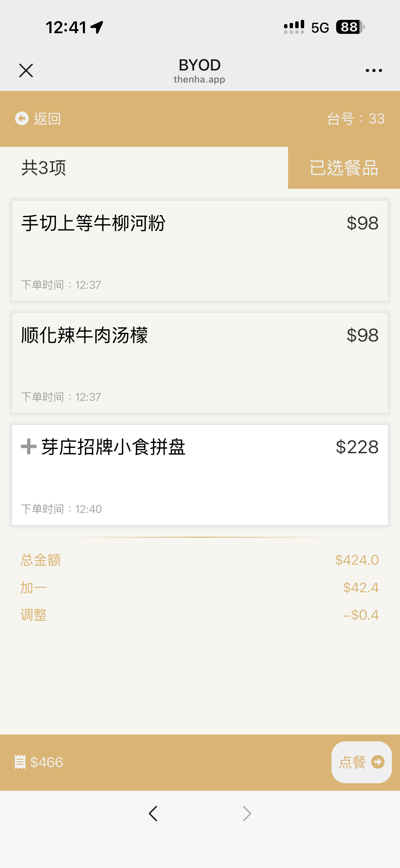Tap the 共3项 item count tab
Image resolution: width=400 pixels, height=868 pixels.
tap(44, 168)
